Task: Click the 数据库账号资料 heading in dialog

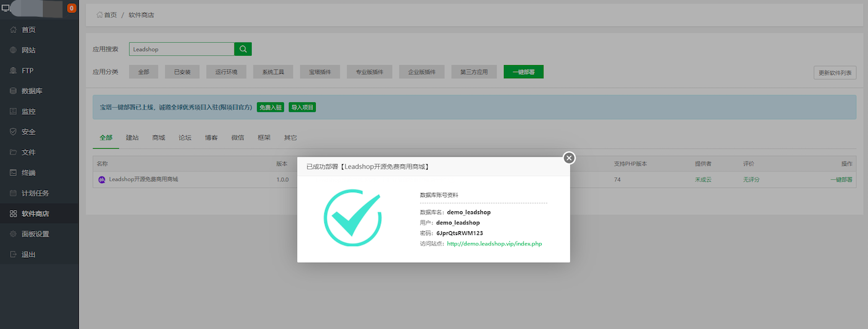Action: [439, 195]
